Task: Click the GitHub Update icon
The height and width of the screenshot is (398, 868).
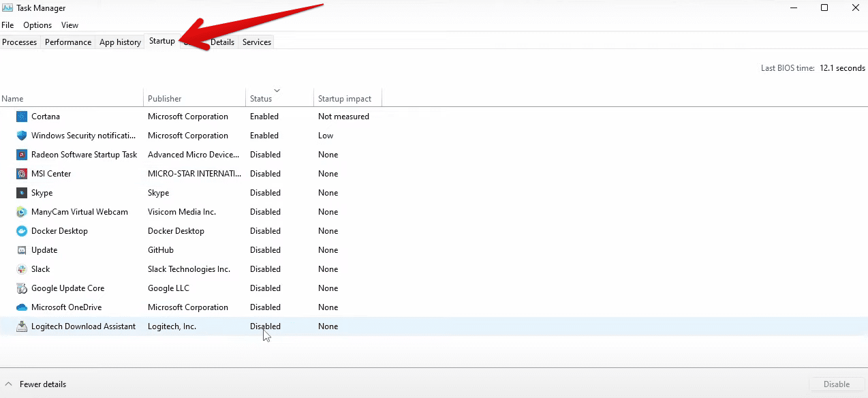Action: click(x=21, y=250)
